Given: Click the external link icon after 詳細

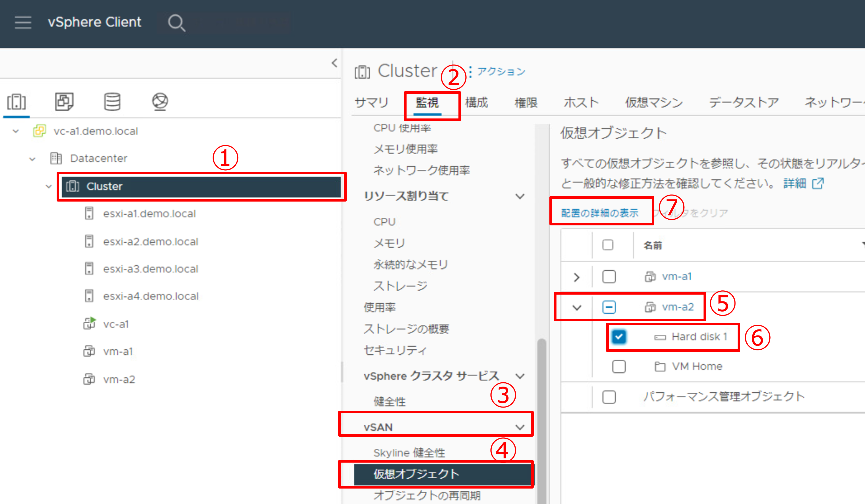Looking at the screenshot, I should pyautogui.click(x=818, y=183).
